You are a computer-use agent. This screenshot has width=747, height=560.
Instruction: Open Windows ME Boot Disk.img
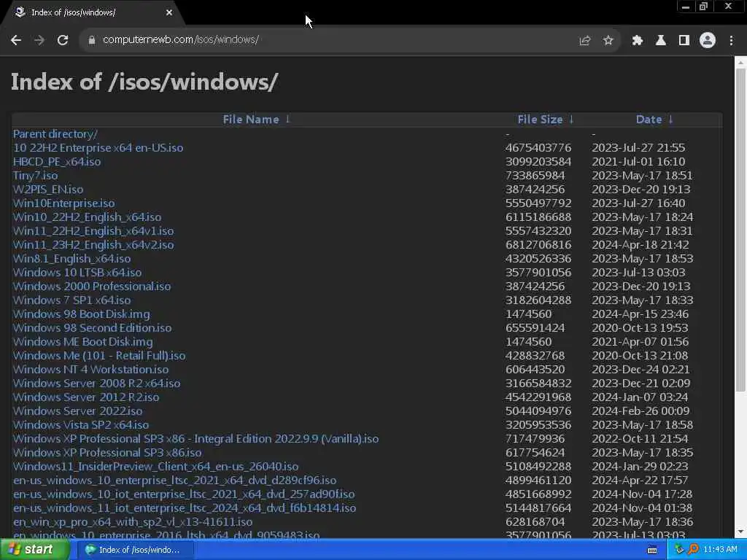coord(83,341)
